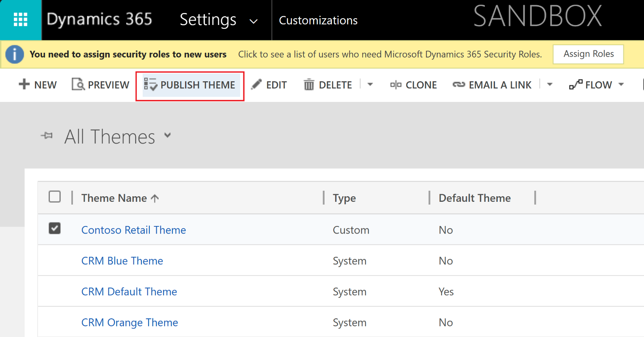This screenshot has width=644, height=337.
Task: Pin the All Themes view
Action: pyautogui.click(x=47, y=136)
